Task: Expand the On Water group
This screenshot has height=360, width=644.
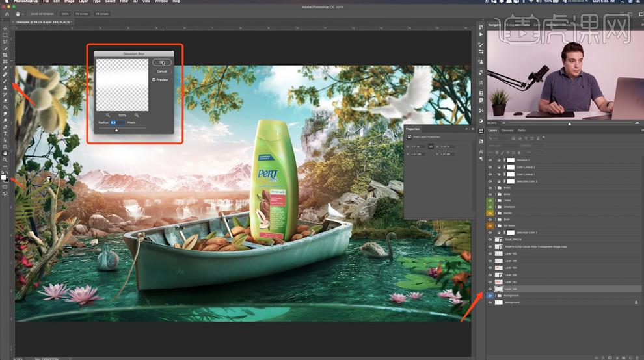Action: (x=496, y=225)
